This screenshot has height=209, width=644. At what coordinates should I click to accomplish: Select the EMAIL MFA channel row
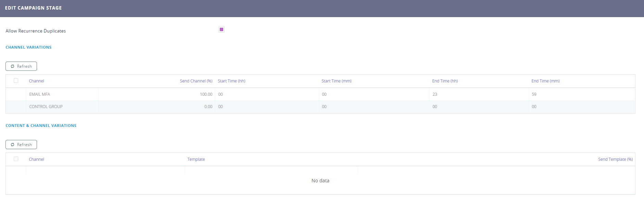(x=40, y=94)
